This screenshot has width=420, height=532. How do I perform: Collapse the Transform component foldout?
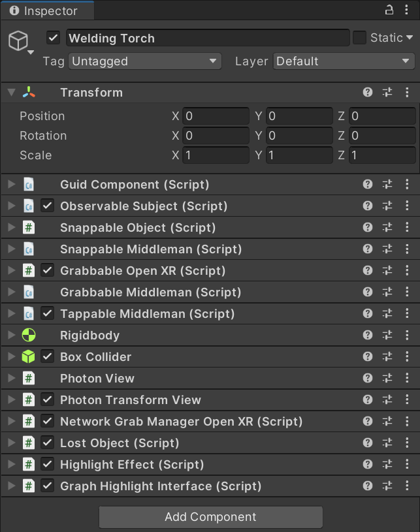[11, 93]
